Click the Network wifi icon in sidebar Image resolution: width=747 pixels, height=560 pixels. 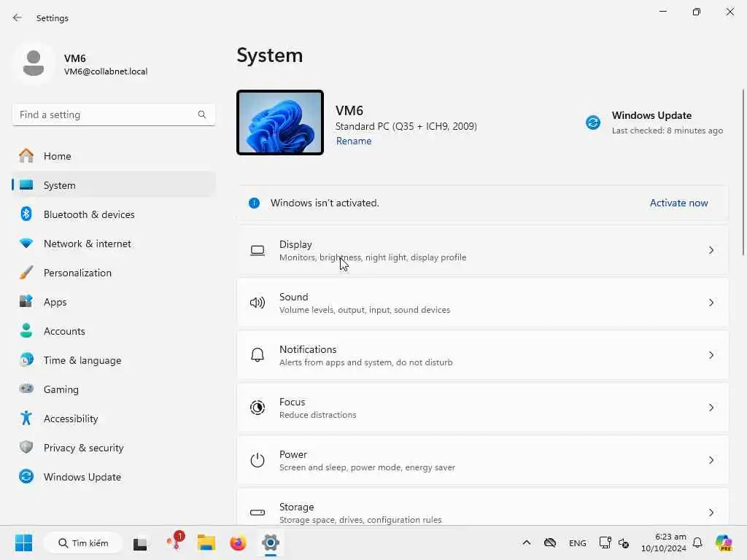coord(26,244)
